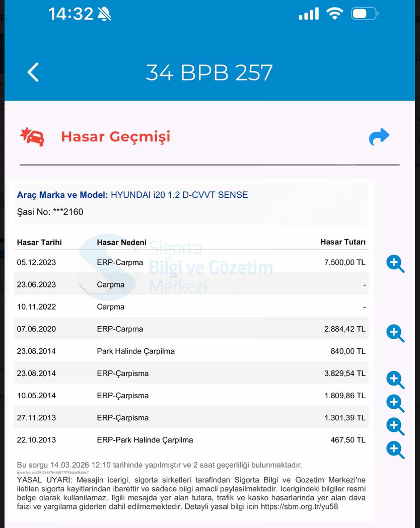The image size is (420, 528).
Task: Tap the plate number 34 BPB 257
Action: [209, 72]
